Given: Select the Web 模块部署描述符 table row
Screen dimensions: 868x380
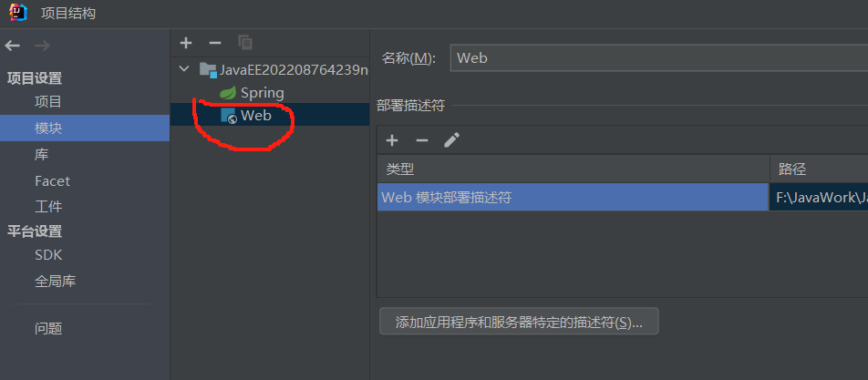Looking at the screenshot, I should click(x=623, y=198).
